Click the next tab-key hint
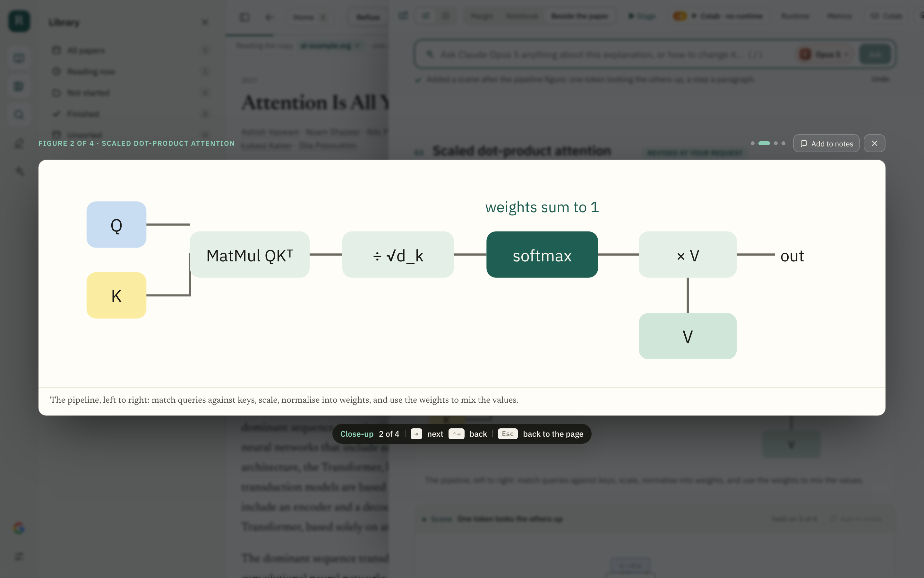 point(416,434)
